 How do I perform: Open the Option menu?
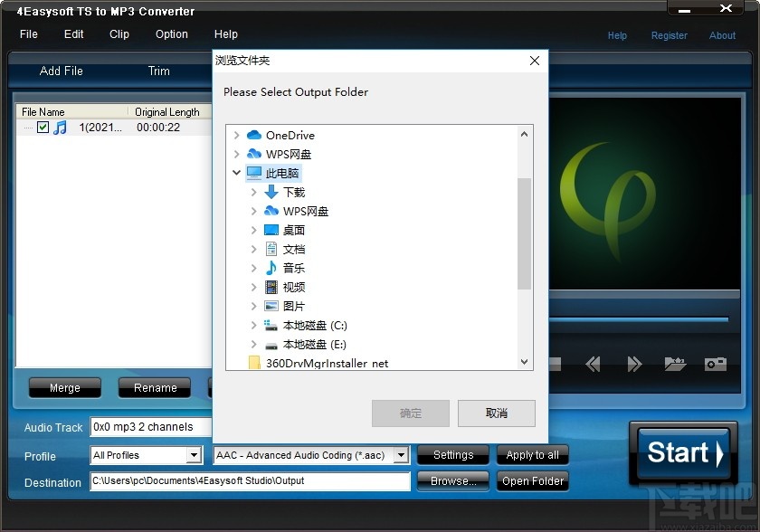[x=171, y=34]
